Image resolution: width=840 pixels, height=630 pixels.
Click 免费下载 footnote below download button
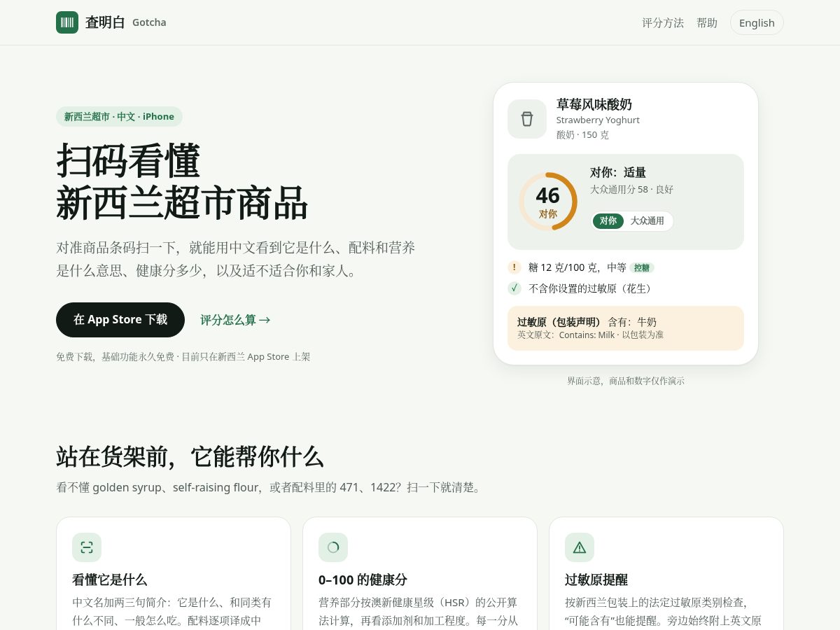point(183,356)
